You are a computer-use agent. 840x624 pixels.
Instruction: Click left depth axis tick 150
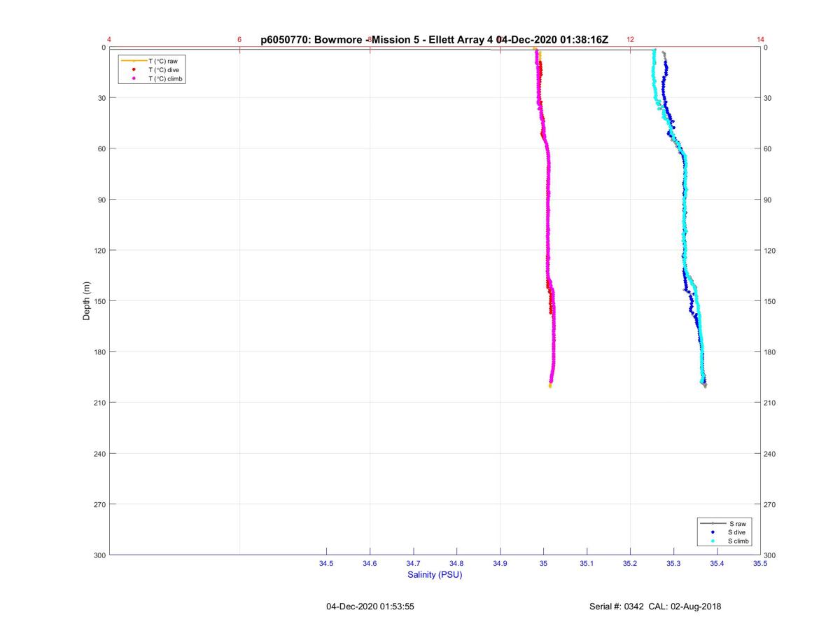99,301
